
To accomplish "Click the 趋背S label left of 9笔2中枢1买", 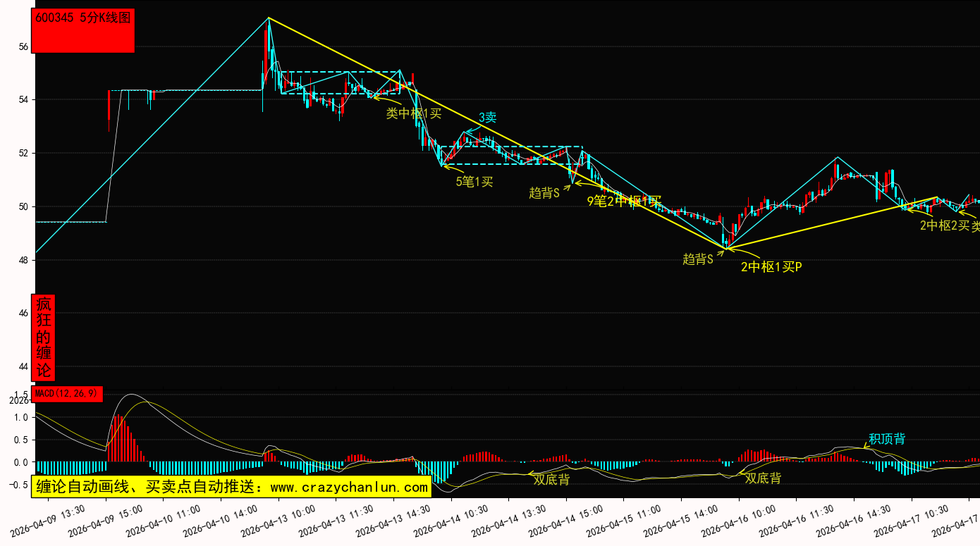I will 544,193.
